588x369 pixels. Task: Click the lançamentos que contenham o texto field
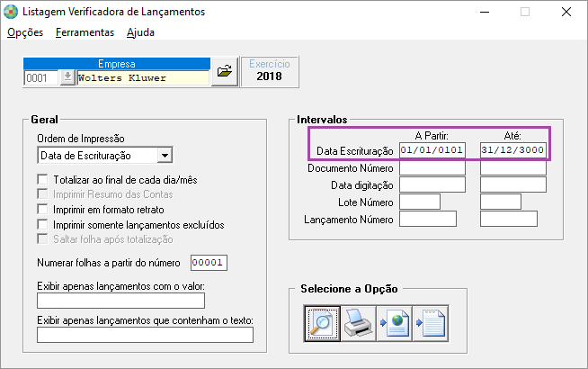pos(145,335)
